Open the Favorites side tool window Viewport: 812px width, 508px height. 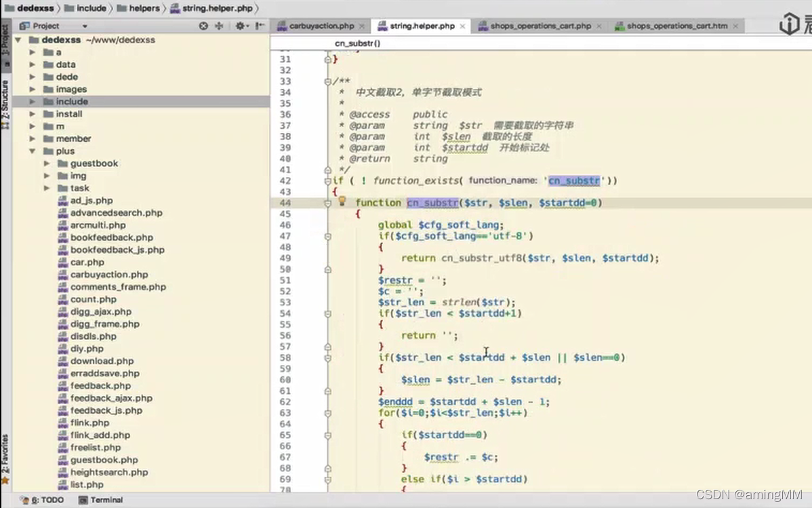pos(5,458)
